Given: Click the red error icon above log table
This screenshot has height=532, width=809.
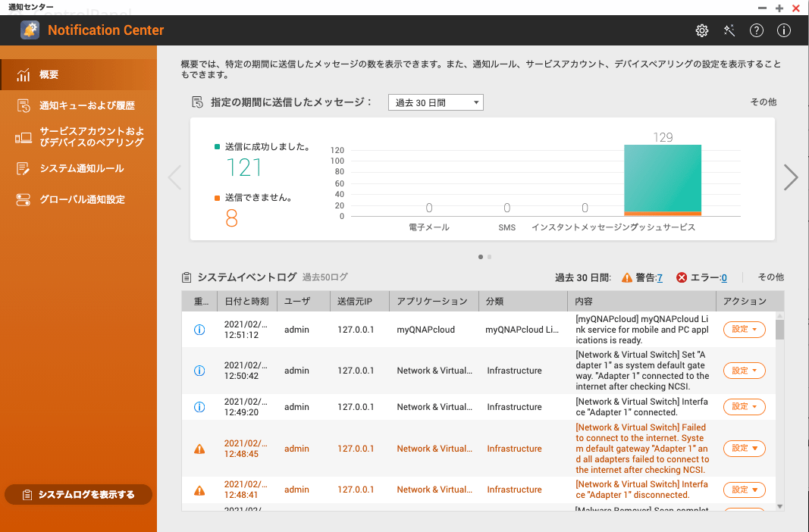Looking at the screenshot, I should pyautogui.click(x=681, y=278).
